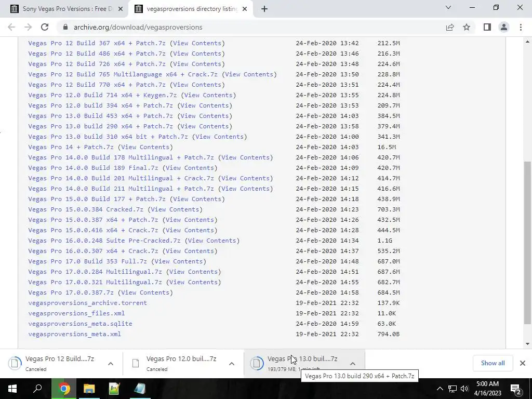The width and height of the screenshot is (532, 399).
Task: Close the vegasproversions directory listing tab
Action: tap(245, 9)
